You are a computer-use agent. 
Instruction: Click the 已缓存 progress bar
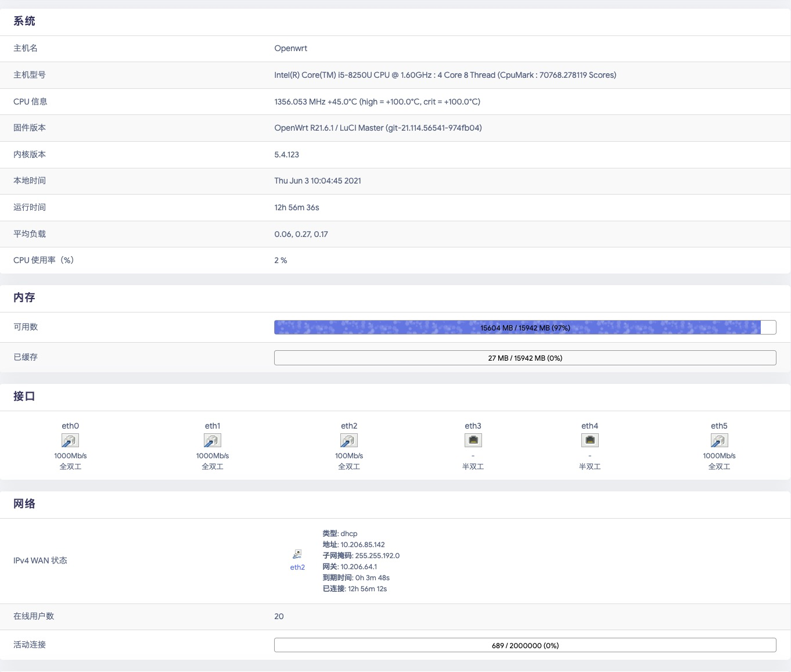pos(524,357)
